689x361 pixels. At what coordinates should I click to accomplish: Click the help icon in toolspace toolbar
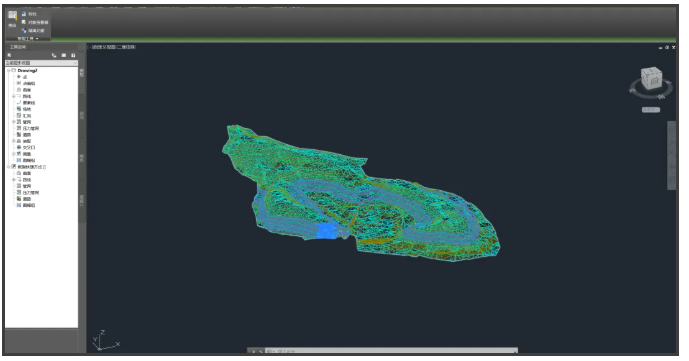(x=73, y=55)
